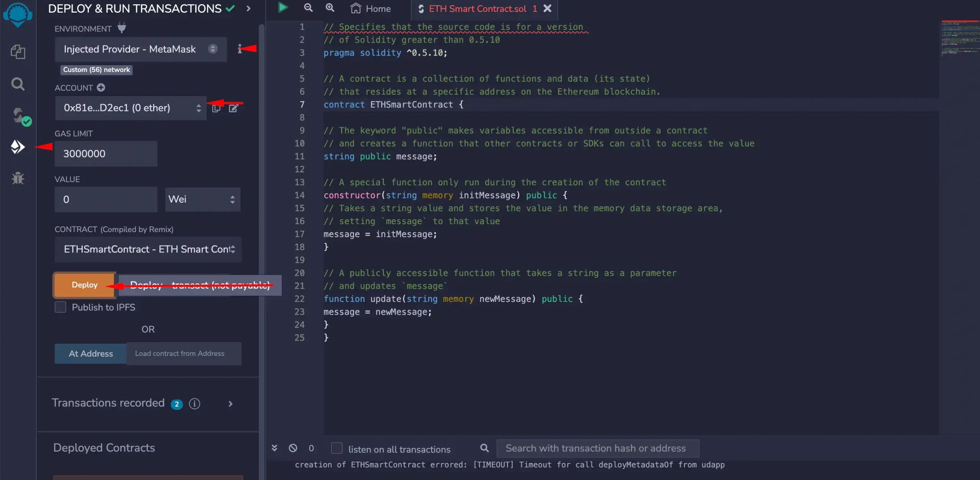Click the Custom (56) network badge
The height and width of the screenshot is (480, 980).
point(96,70)
